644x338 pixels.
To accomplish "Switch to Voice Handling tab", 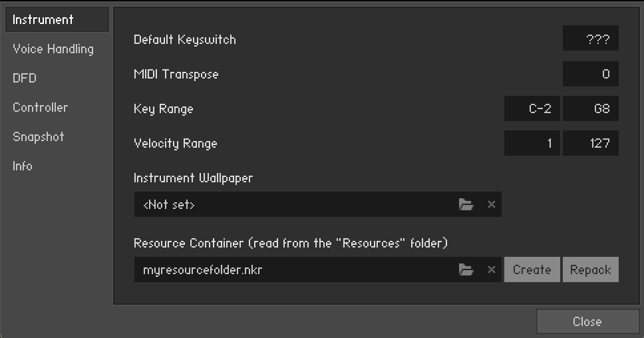I will tap(53, 49).
